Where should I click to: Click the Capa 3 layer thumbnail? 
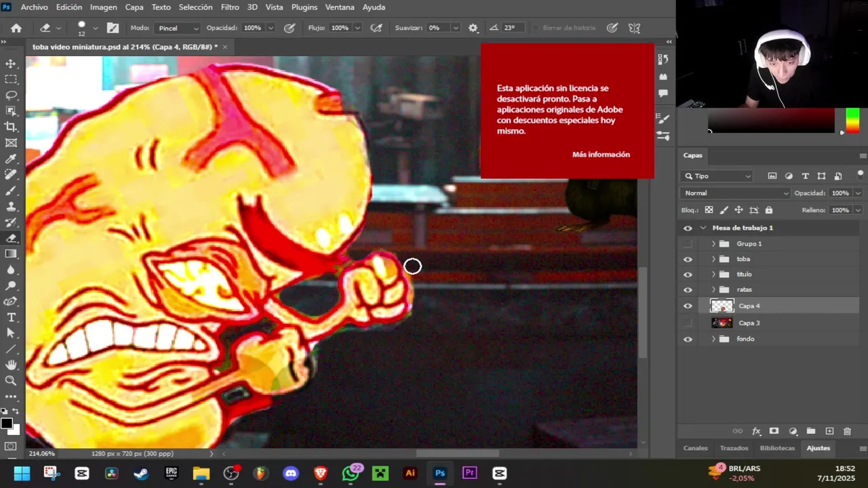coord(722,323)
